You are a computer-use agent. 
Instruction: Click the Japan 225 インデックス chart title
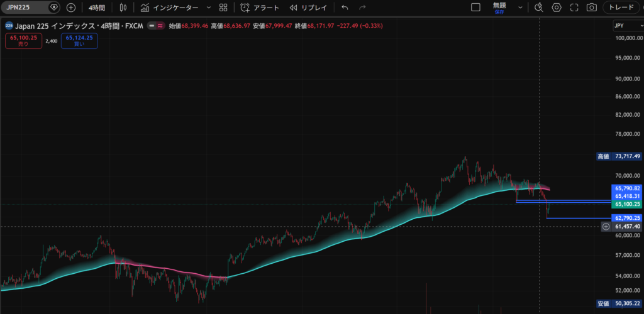(79, 25)
